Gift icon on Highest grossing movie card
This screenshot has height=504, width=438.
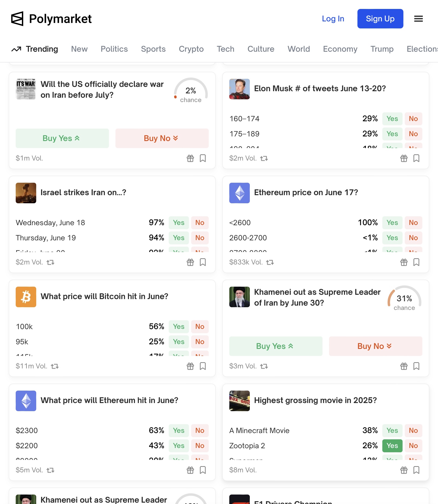pos(404,470)
